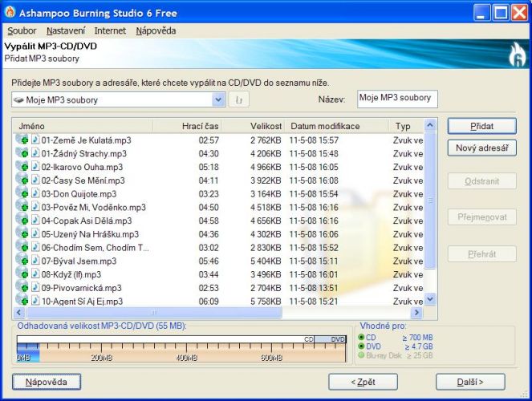This screenshot has height=401, width=532.
Task: Select file name 07-Býval Jsem.mp3
Action: tap(79, 261)
